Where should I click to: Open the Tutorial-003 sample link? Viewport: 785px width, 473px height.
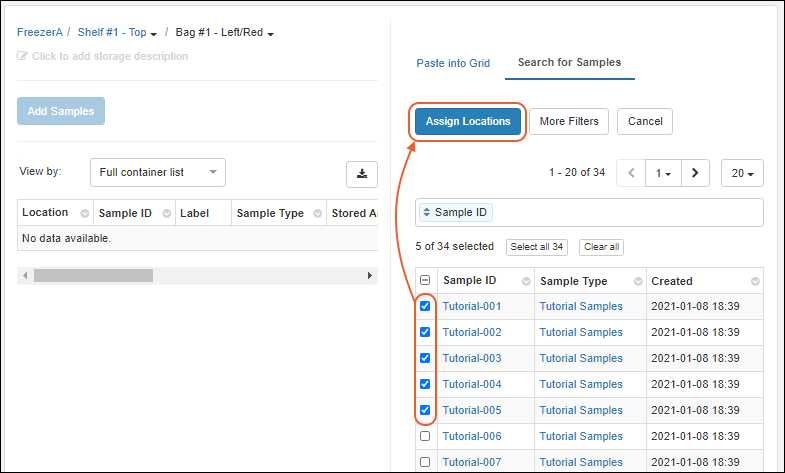tap(472, 358)
